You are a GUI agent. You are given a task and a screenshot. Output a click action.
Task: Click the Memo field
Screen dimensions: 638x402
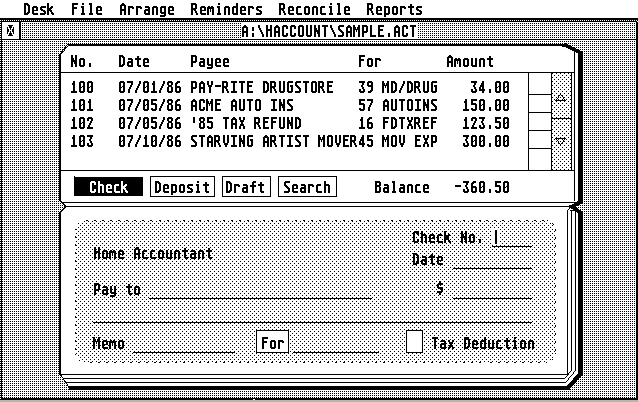pos(184,344)
